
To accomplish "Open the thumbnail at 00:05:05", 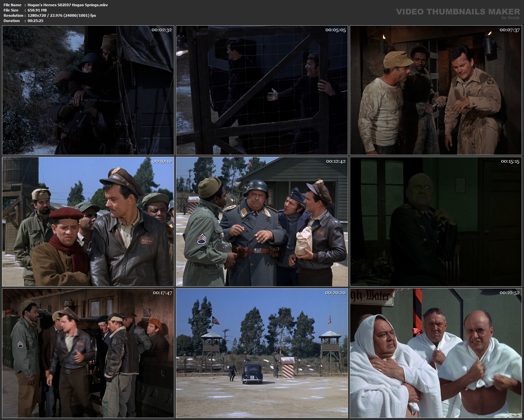I will 262,90.
